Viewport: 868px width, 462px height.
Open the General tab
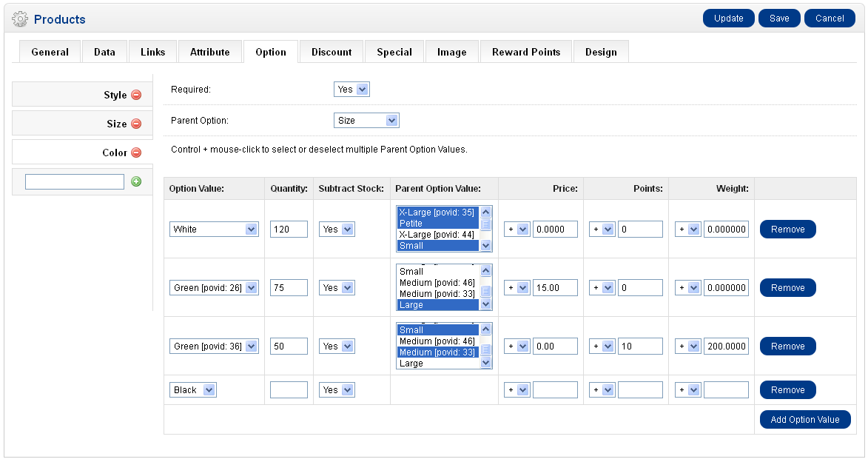coord(50,52)
